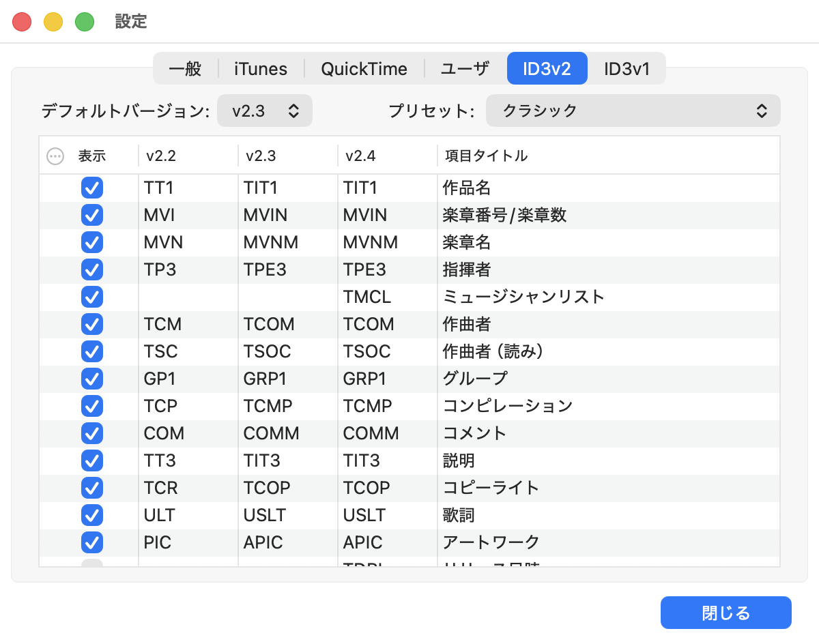Viewport: 819px width, 644px height.
Task: Open the QuickTime tab
Action: [x=364, y=69]
